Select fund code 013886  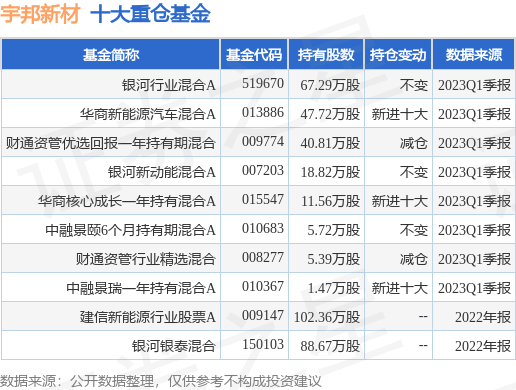263,112
